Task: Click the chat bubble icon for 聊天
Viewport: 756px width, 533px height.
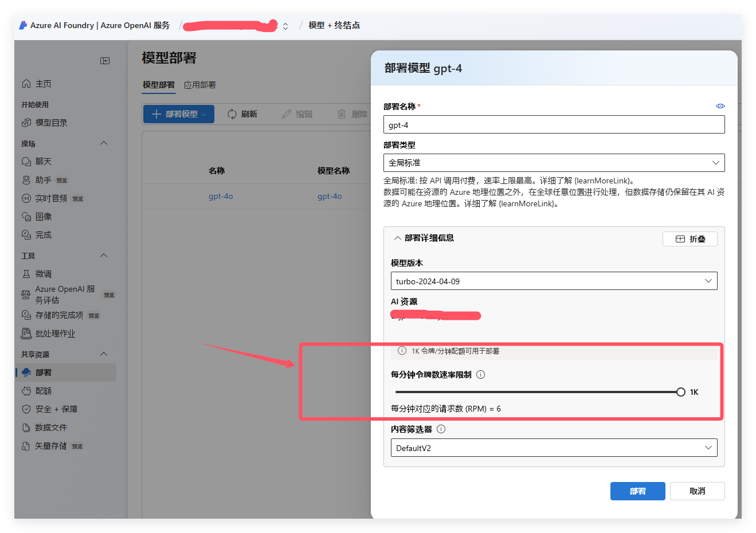Action: click(x=26, y=162)
